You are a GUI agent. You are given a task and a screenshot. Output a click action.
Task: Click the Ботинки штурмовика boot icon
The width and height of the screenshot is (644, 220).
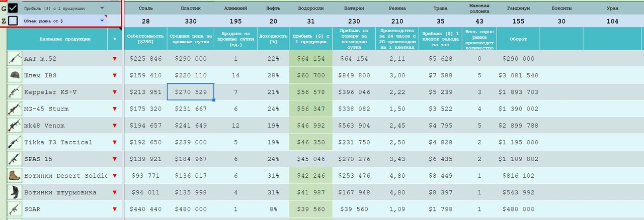pyautogui.click(x=15, y=192)
